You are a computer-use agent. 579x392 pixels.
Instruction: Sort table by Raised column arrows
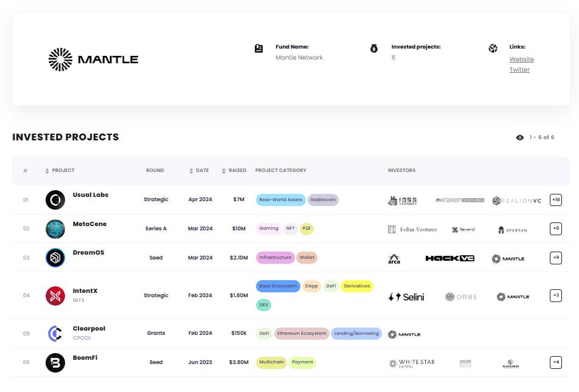(x=223, y=171)
